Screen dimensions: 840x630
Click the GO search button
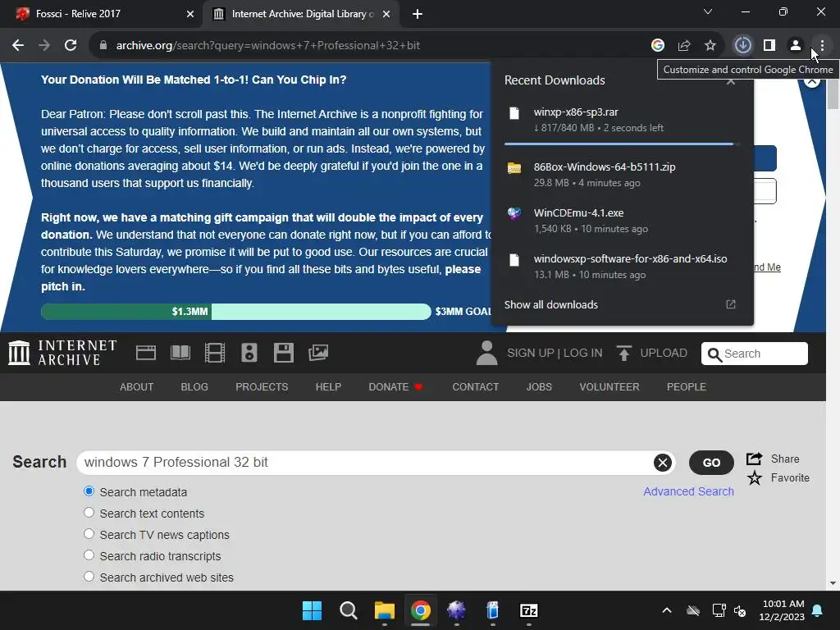tap(711, 463)
